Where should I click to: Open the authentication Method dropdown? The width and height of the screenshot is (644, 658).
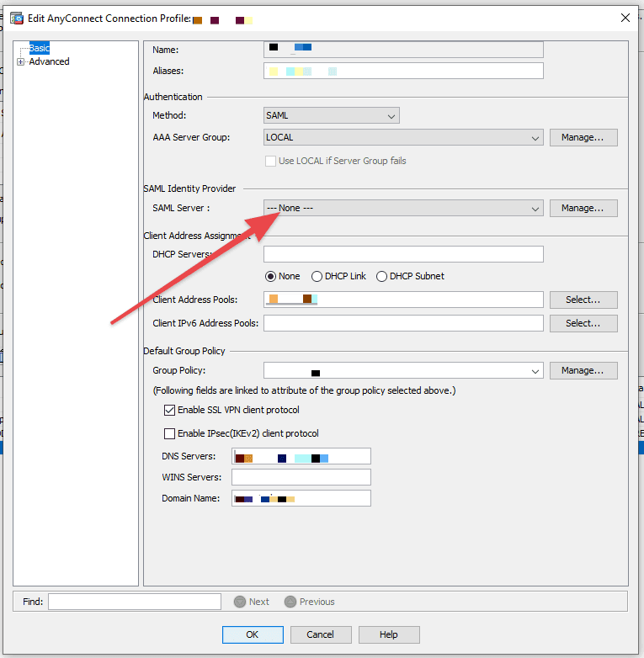coord(332,115)
